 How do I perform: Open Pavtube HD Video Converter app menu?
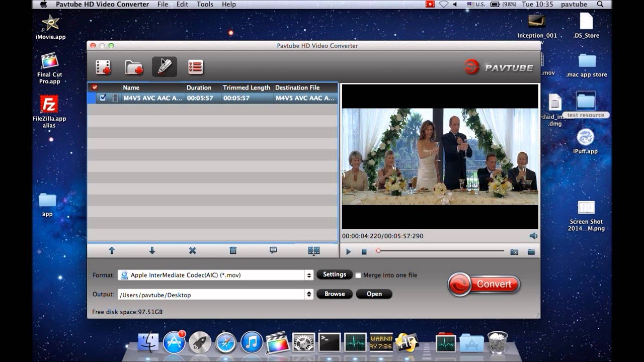103,4
